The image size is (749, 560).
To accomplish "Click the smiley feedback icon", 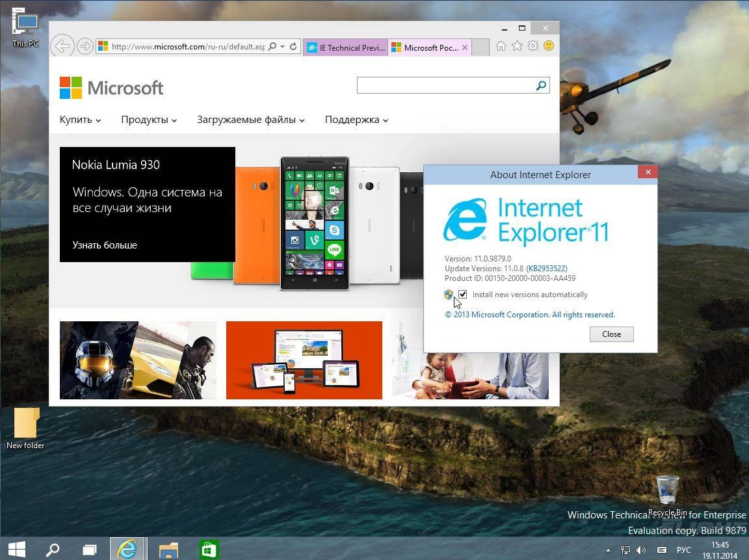I will point(549,46).
